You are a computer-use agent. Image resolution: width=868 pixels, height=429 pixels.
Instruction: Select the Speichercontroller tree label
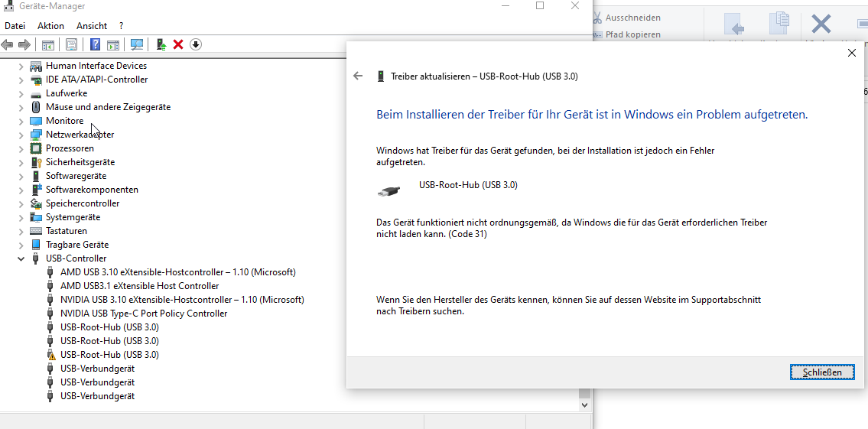click(x=83, y=203)
